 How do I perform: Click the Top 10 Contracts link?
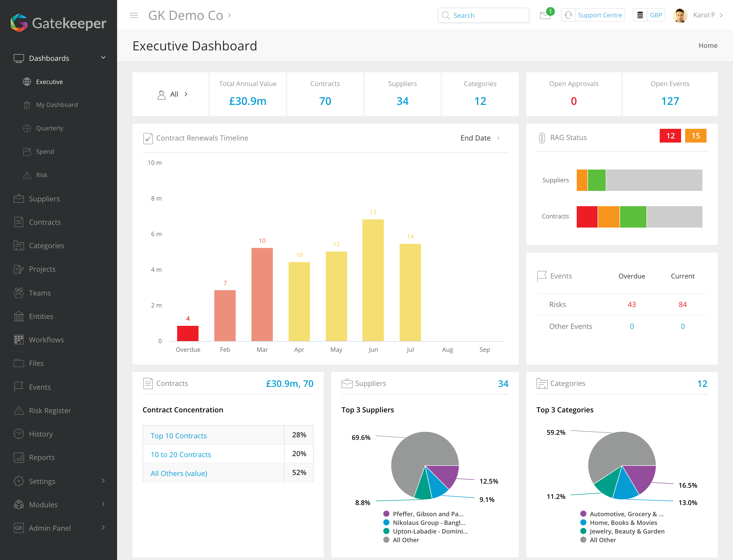coord(179,435)
